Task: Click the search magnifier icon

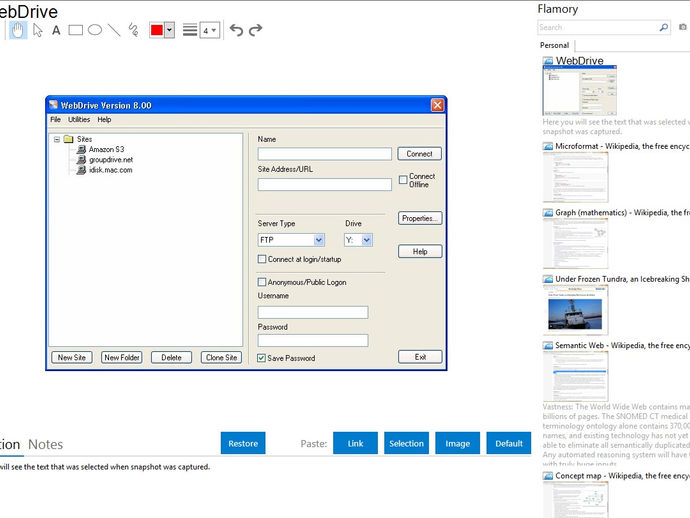Action: tap(664, 27)
